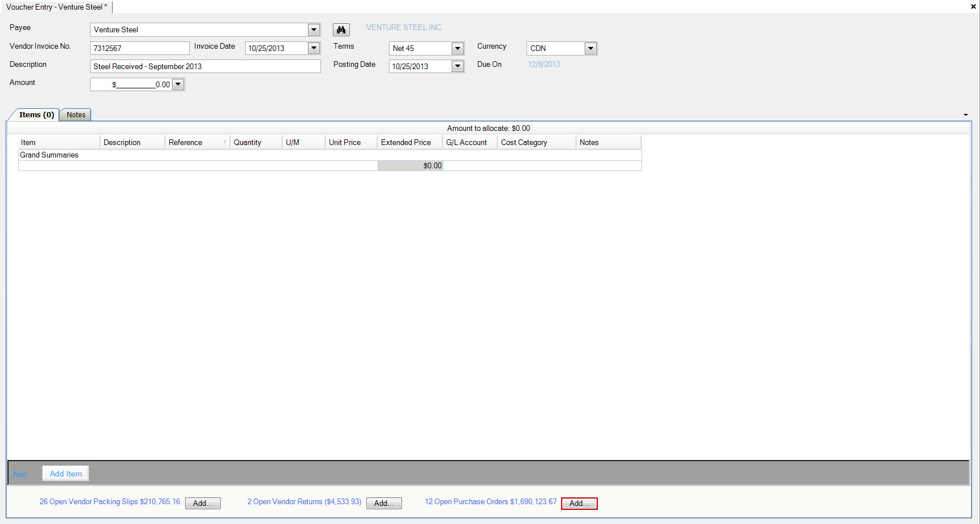
Task: Switch to the Notes tab
Action: [76, 114]
